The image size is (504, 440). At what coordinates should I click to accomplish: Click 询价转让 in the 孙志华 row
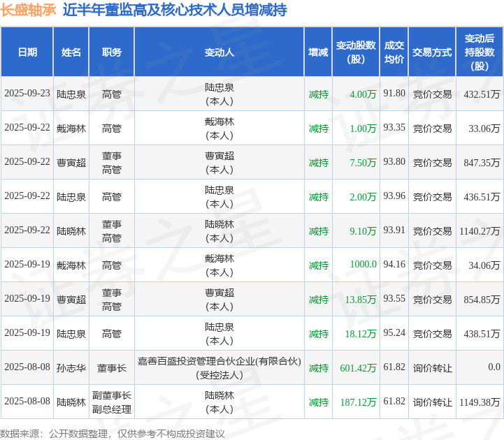(x=432, y=368)
